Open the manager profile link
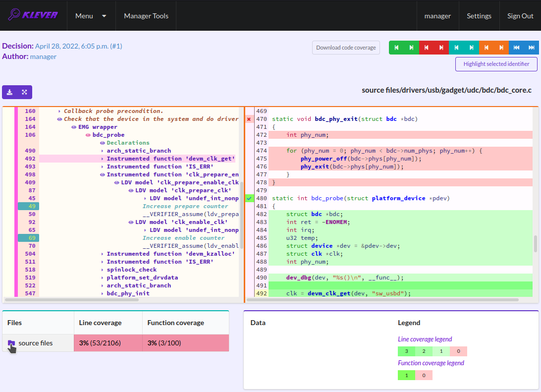This screenshot has height=392, width=541. click(437, 16)
